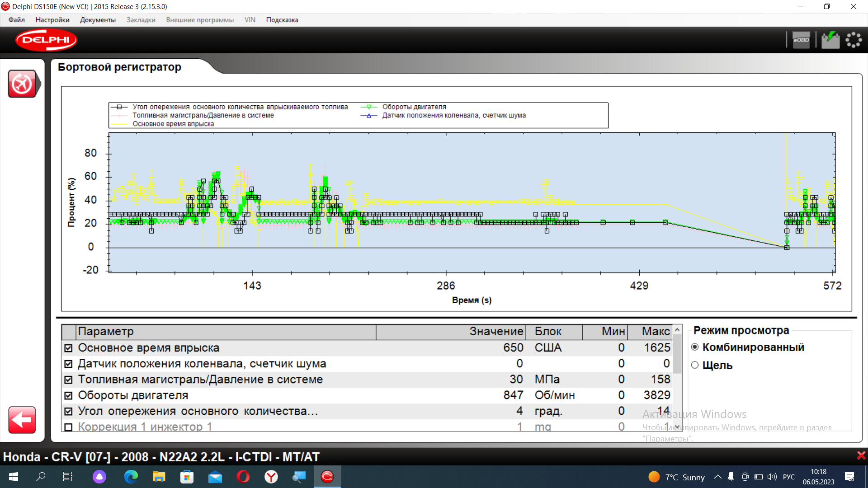Open the 7°C Sunny weather widget
The height and width of the screenshot is (488, 868).
point(676,477)
